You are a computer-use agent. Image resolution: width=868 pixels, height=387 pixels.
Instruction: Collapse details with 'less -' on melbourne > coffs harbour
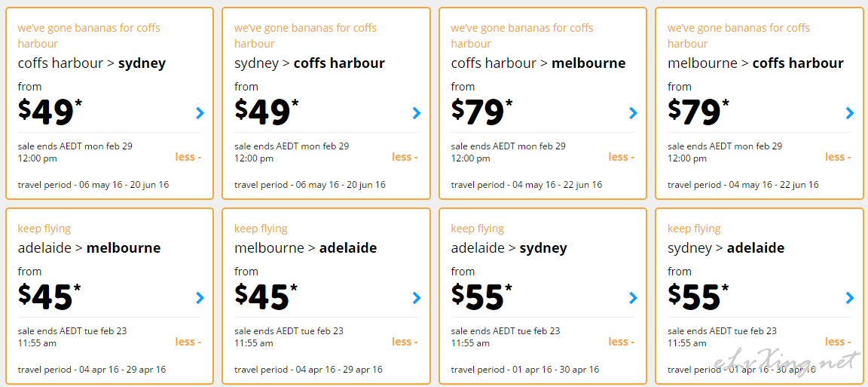coord(838,157)
